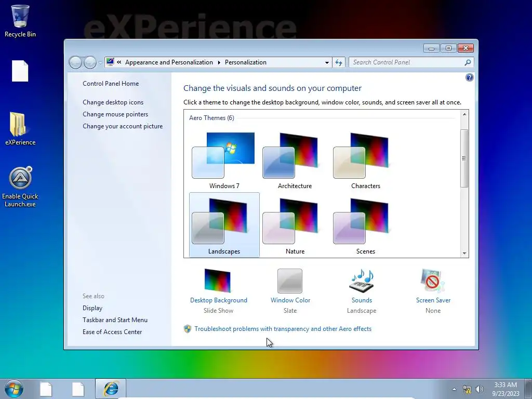This screenshot has height=399, width=532.
Task: Open the volume speaker tray icon
Action: click(480, 389)
